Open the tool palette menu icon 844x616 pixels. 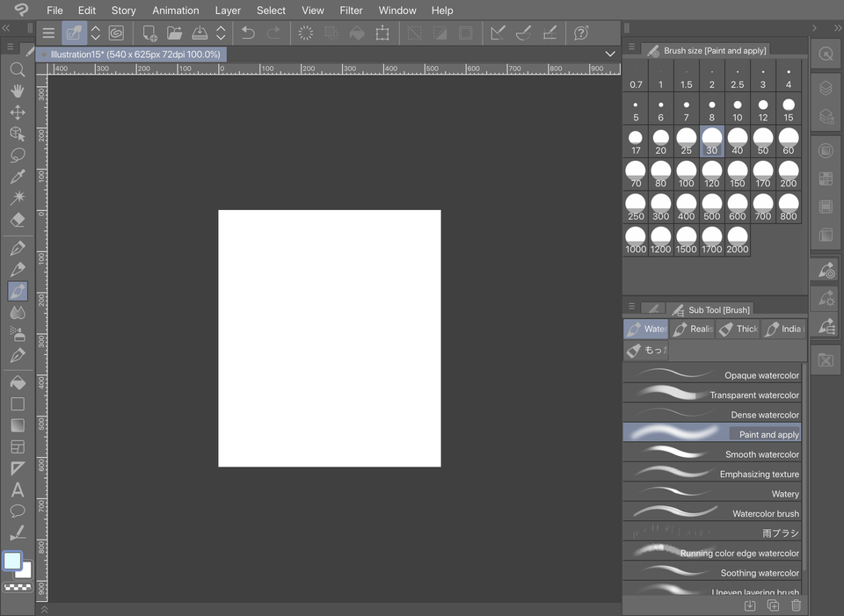pyautogui.click(x=11, y=47)
